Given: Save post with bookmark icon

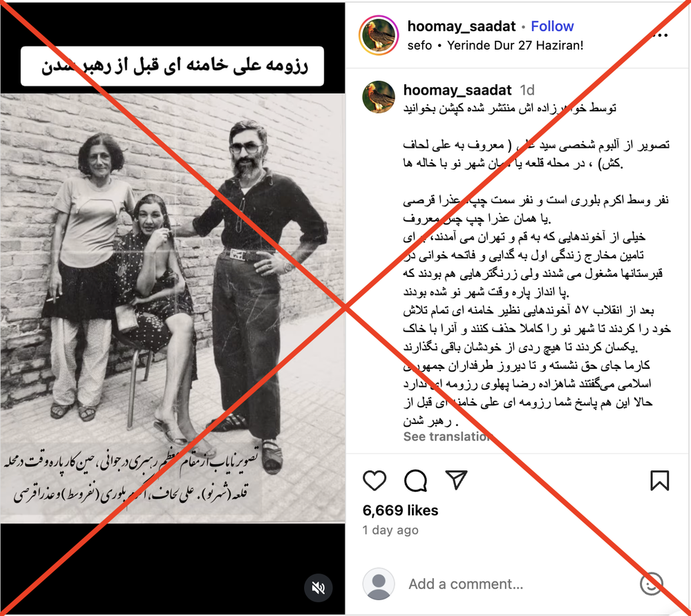Looking at the screenshot, I should click(660, 480).
